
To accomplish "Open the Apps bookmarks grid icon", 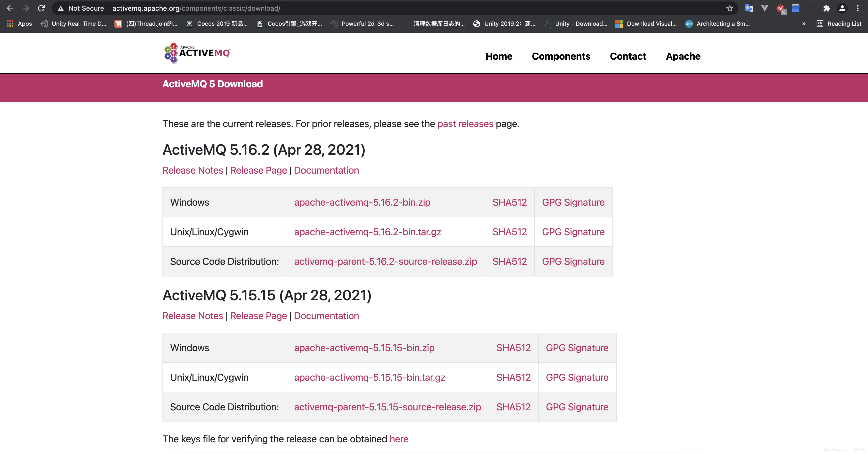I will [10, 24].
